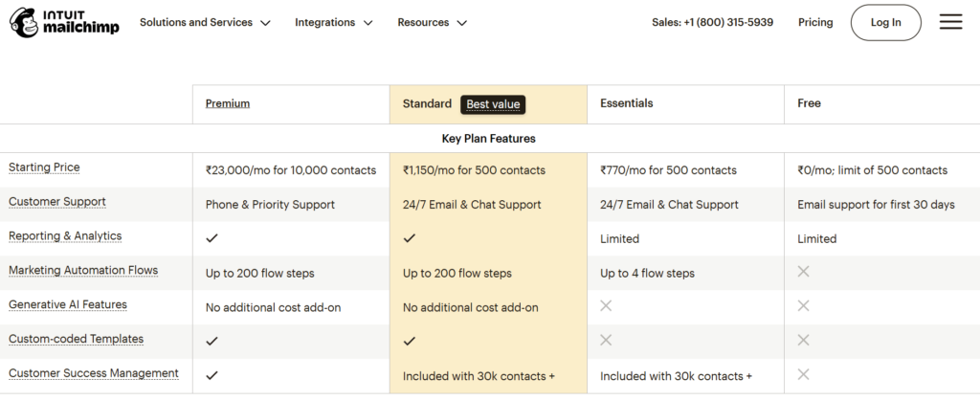The width and height of the screenshot is (980, 401).
Task: Click the Key Plan Features heading
Action: pyautogui.click(x=489, y=139)
